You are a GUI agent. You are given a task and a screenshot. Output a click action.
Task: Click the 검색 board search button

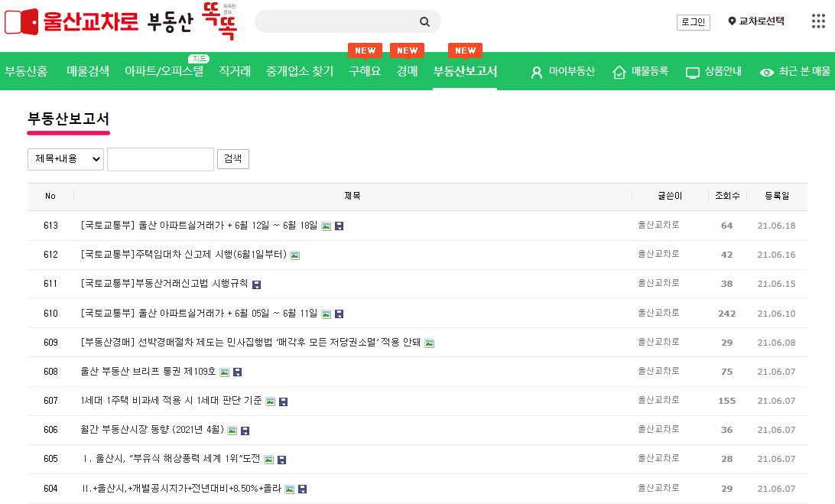coord(233,159)
